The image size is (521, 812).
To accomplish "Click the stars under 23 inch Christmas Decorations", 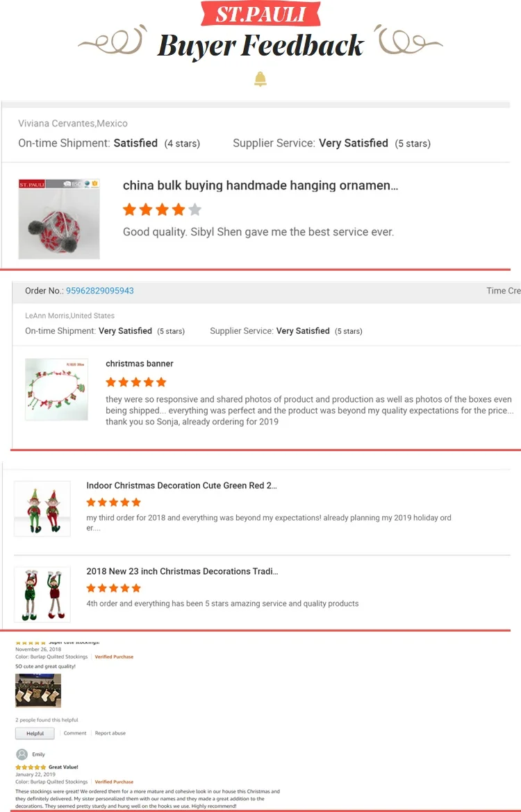I will coord(113,589).
